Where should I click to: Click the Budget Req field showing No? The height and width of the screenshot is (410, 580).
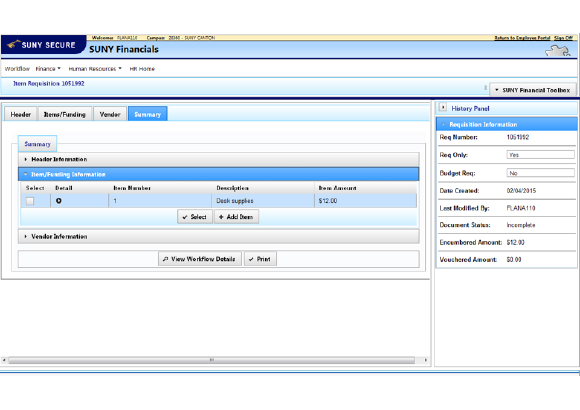pyautogui.click(x=540, y=173)
